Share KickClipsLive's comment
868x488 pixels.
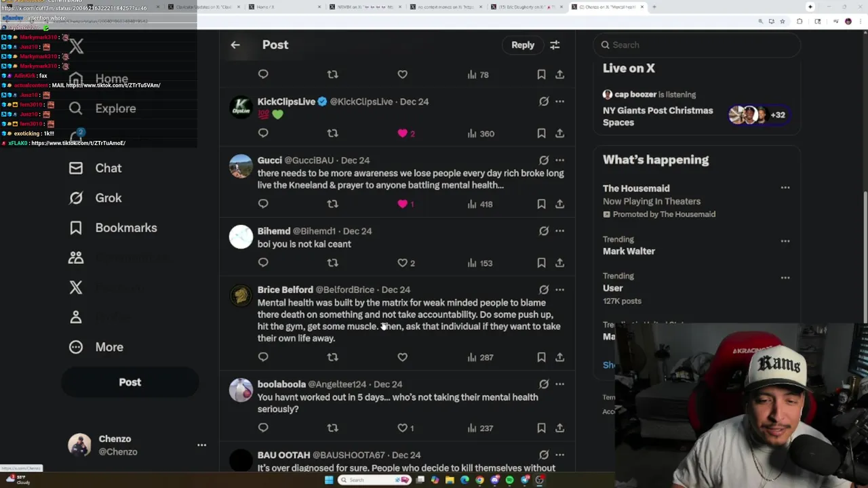point(559,134)
